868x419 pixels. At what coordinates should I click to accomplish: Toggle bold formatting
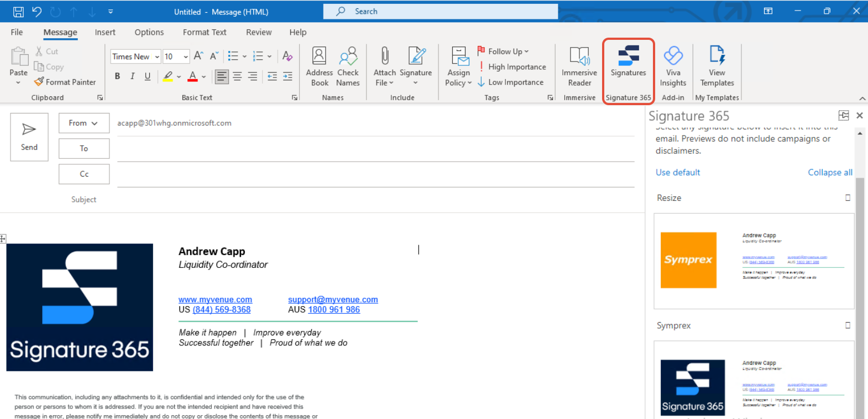click(x=117, y=76)
